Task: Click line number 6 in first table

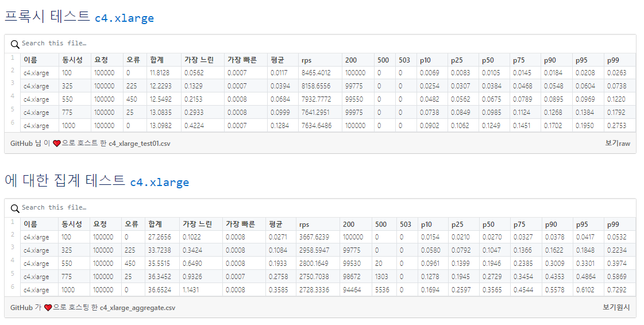Action: click(x=12, y=122)
